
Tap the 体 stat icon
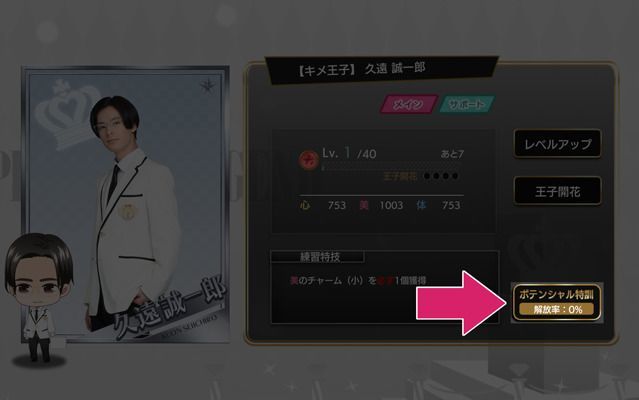421,205
